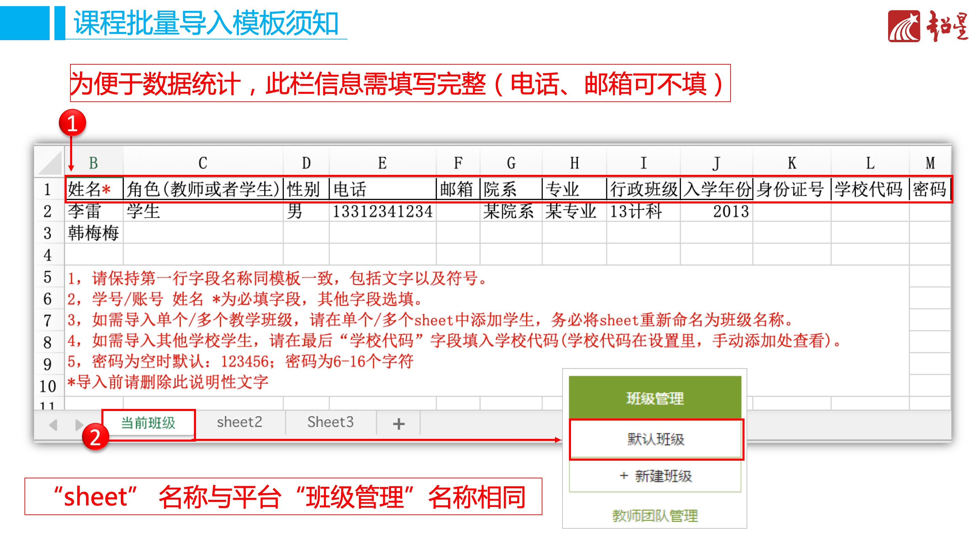980x543 pixels.
Task: Switch to the sheet2 tab
Action: (239, 422)
